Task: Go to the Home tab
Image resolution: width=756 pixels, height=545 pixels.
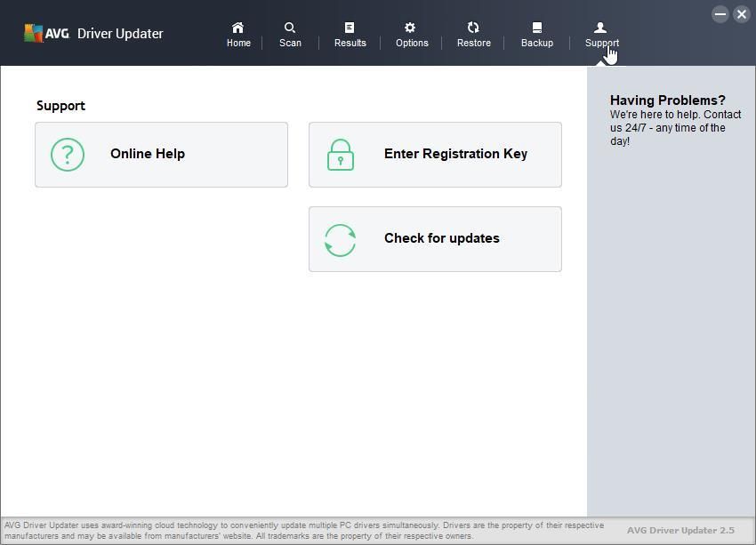Action: [x=238, y=35]
